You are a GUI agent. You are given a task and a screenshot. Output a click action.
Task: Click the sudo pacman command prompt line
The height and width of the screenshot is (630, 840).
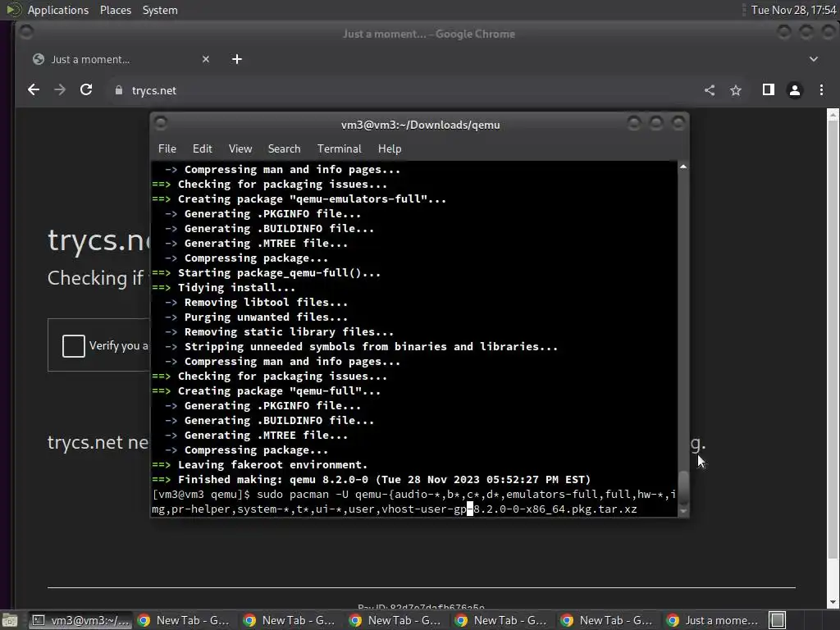(414, 501)
